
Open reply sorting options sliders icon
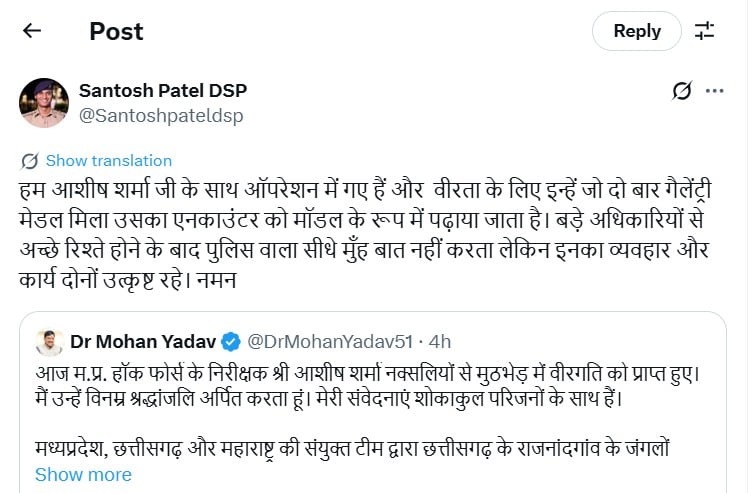coord(705,31)
